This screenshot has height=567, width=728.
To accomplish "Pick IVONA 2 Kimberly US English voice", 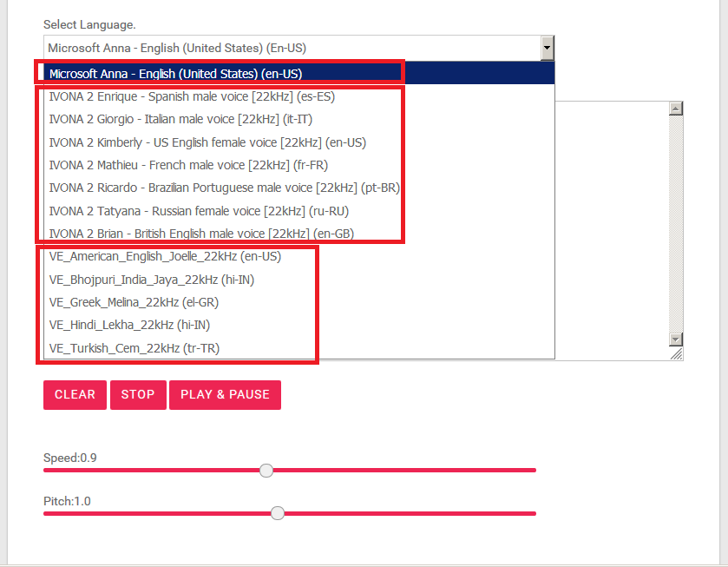I will click(x=299, y=142).
